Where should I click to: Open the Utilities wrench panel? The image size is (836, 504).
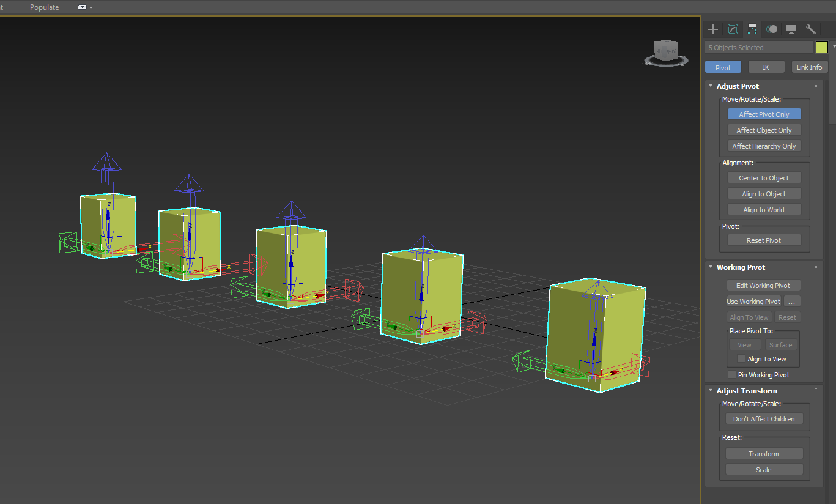tap(811, 29)
